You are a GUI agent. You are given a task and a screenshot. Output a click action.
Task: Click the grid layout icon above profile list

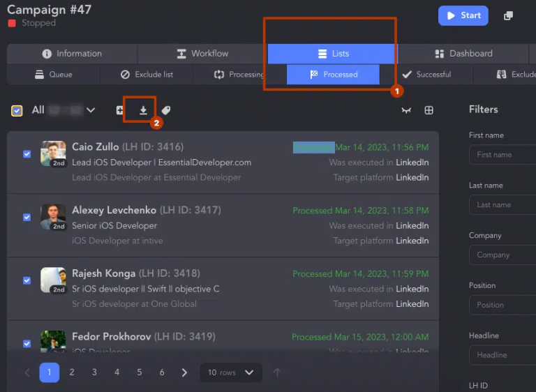429,110
